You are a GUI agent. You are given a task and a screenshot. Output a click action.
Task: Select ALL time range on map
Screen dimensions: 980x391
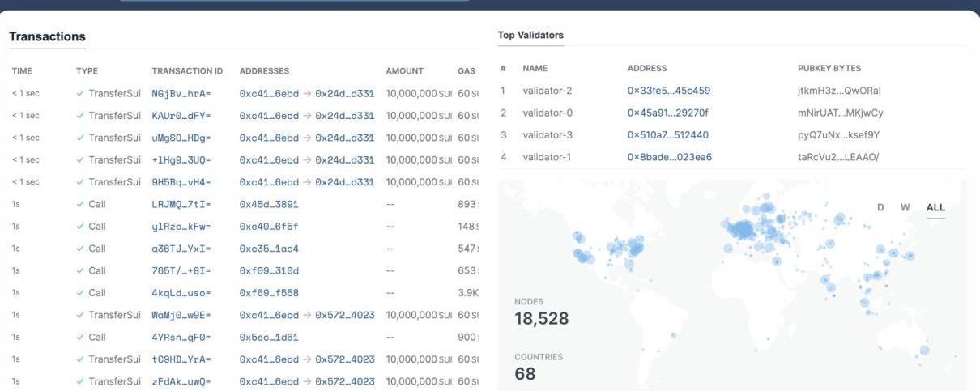pos(935,207)
